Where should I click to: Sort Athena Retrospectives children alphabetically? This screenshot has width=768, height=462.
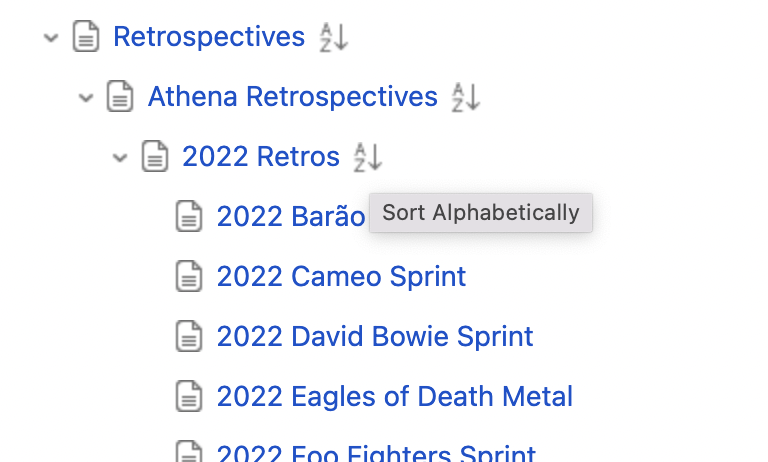coord(466,97)
